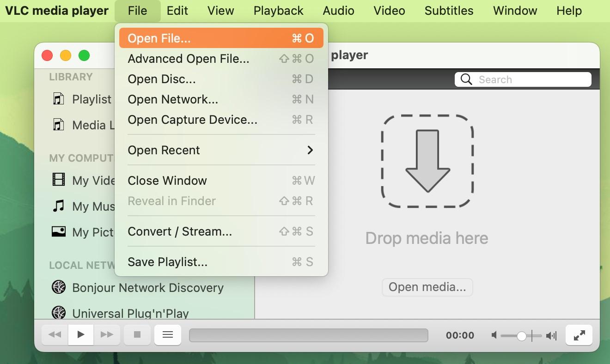Viewport: 610px width, 364px height.
Task: Click the drop media arrow icon
Action: (x=427, y=161)
